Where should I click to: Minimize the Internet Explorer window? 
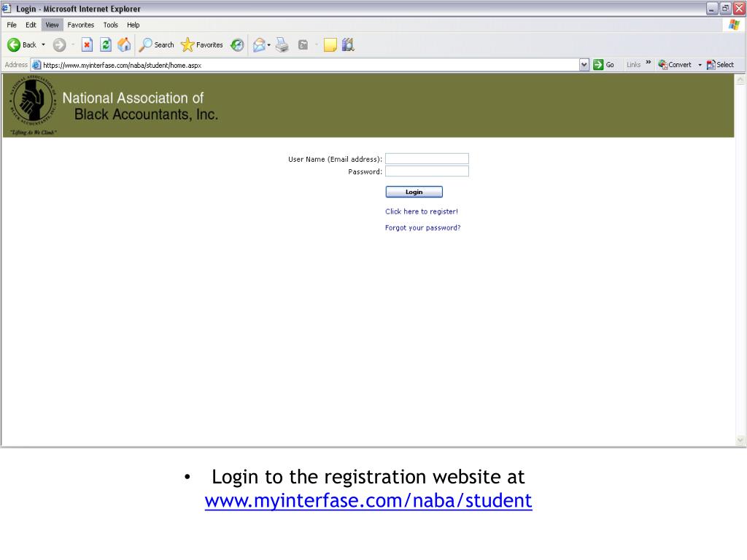(x=712, y=9)
